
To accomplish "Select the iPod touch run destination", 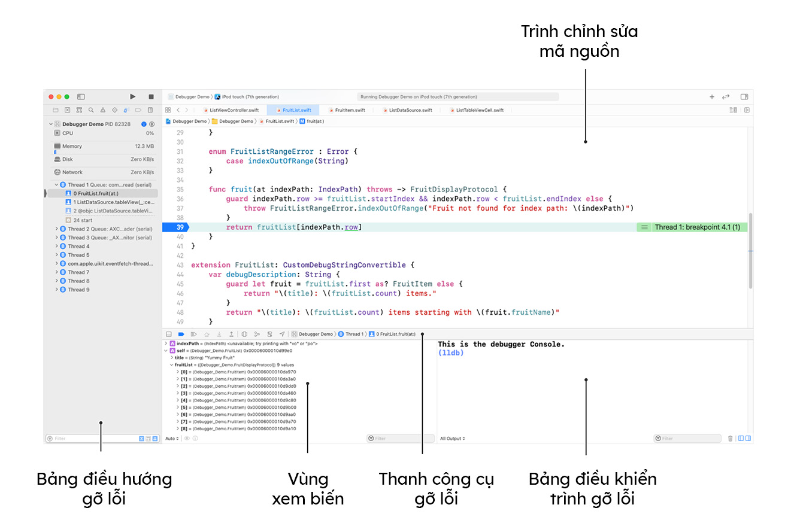I will 247,96.
